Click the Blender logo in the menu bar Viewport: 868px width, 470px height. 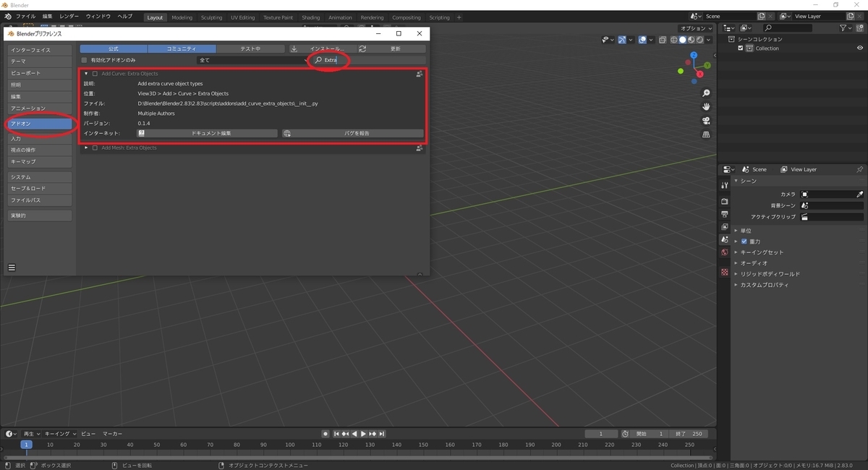pos(7,16)
